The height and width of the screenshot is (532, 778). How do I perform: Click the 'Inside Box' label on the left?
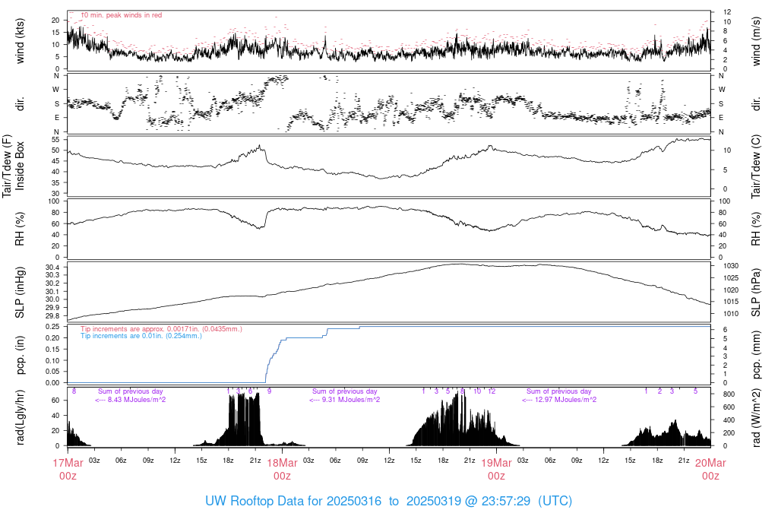click(20, 166)
